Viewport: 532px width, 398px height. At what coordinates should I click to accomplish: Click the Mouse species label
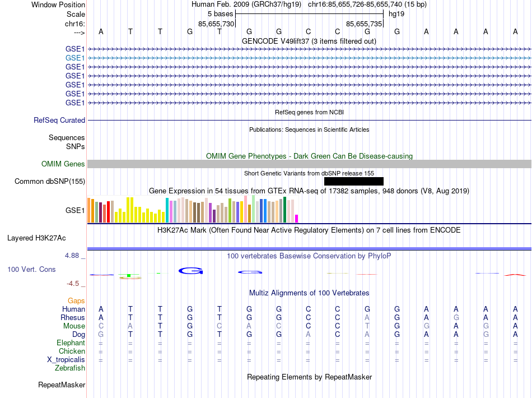tap(74, 326)
